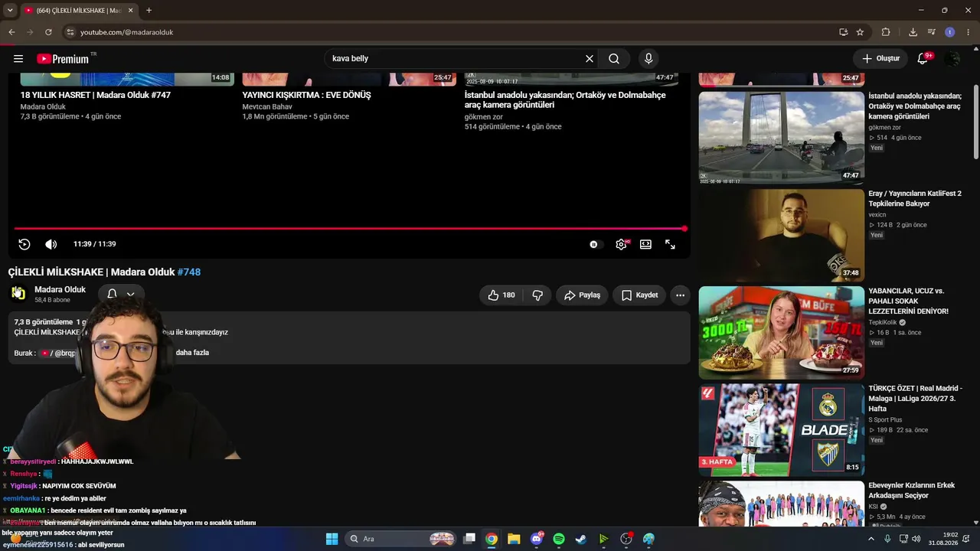980x551 pixels.
Task: Open Chrome media controls icon
Action: [x=932, y=32]
